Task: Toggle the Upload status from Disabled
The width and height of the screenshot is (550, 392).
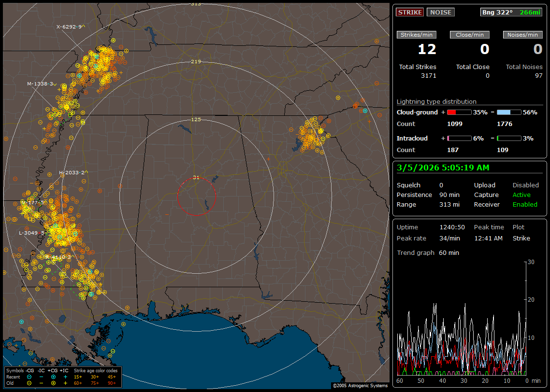Action: (525, 185)
